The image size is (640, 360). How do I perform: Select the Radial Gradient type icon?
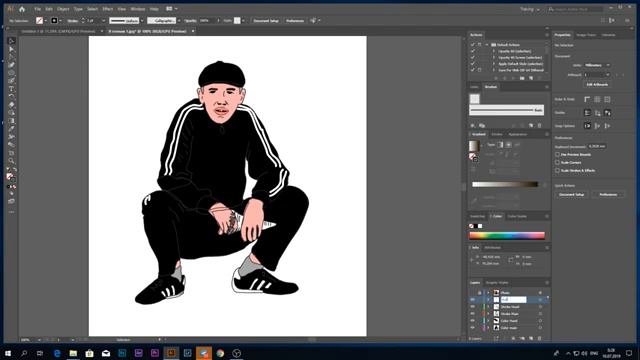click(x=509, y=144)
